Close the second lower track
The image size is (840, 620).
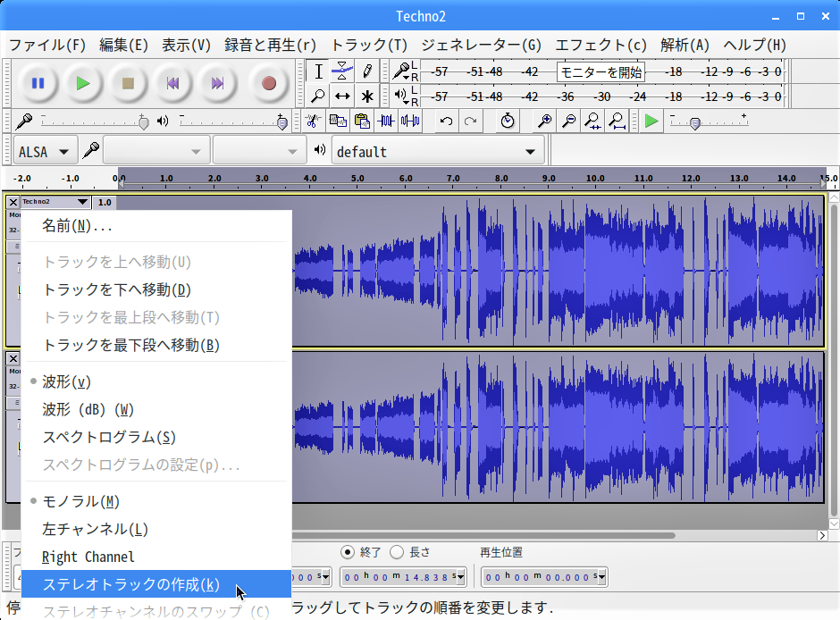(13, 359)
